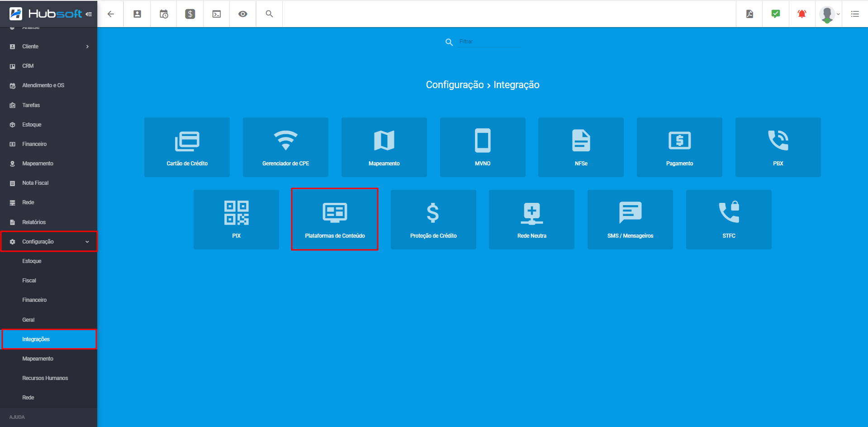Screen dimensions: 868x427
Task: Expand the Cliente sidebar menu
Action: click(49, 47)
